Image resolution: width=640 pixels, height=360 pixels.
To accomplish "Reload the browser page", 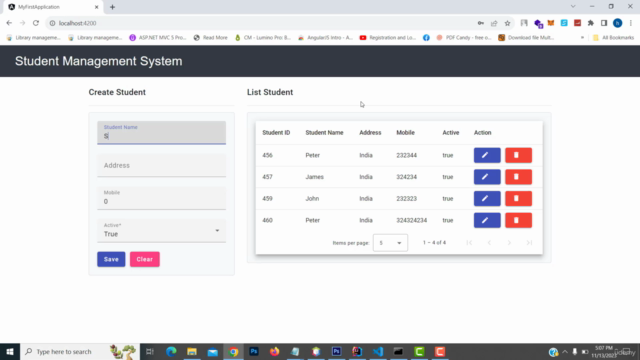I will (x=36, y=23).
